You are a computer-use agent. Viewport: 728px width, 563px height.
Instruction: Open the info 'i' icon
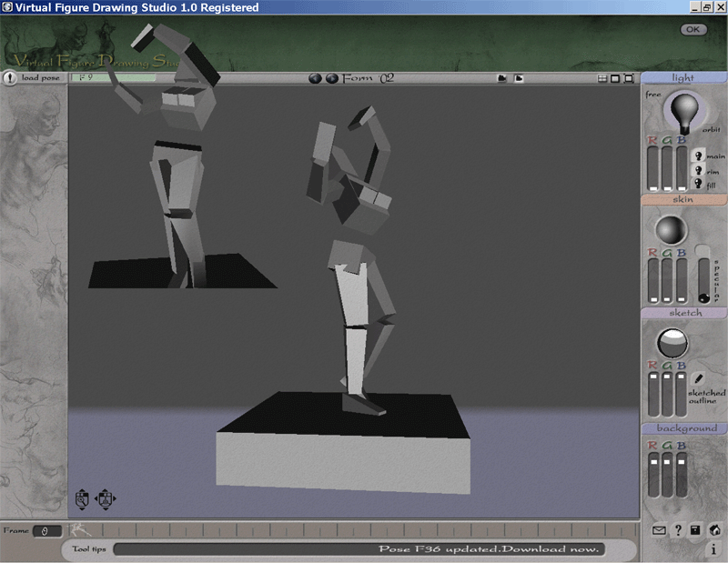(x=714, y=549)
